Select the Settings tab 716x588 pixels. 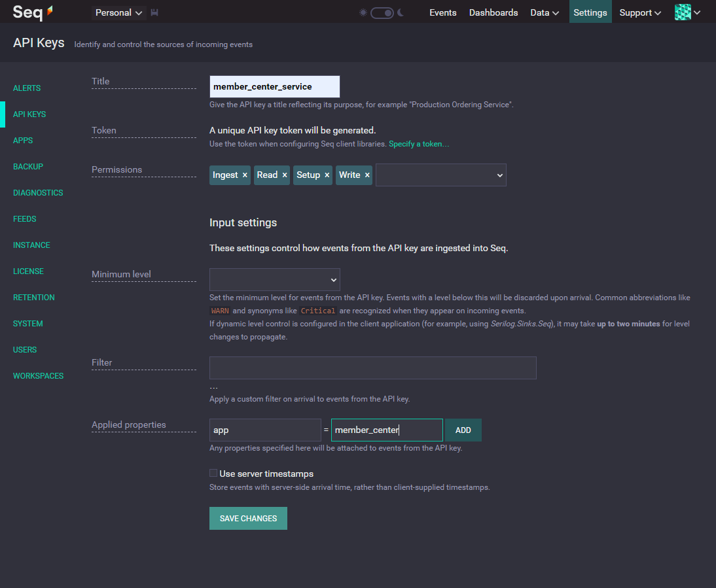590,12
